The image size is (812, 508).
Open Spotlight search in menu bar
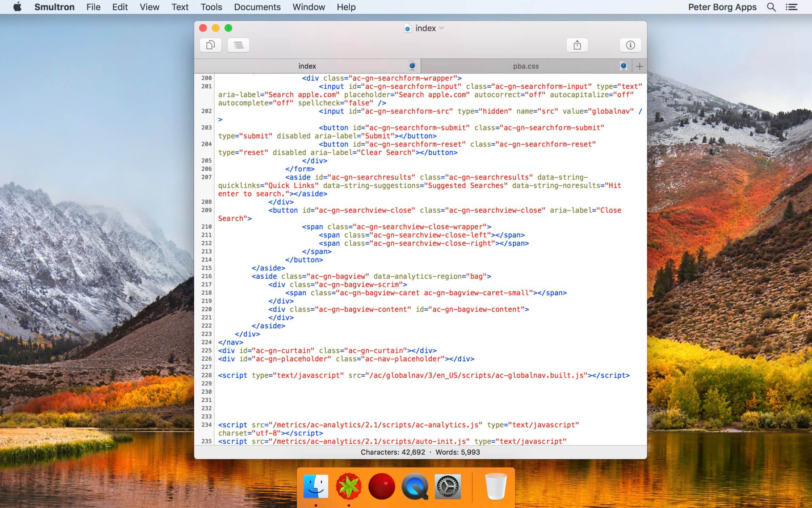(771, 7)
